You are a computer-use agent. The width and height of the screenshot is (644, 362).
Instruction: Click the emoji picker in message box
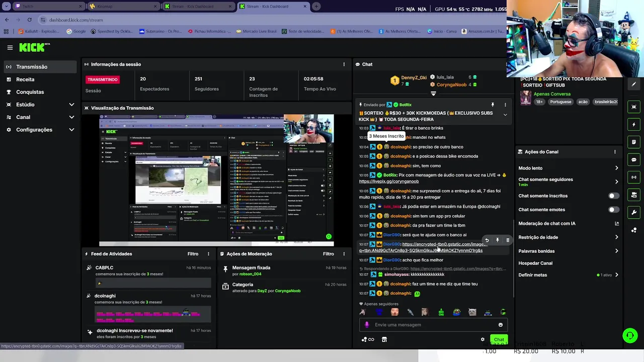(x=500, y=325)
